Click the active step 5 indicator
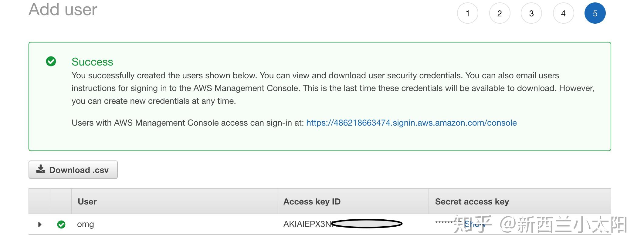Viewport: 644px width, 250px height. 595,13
